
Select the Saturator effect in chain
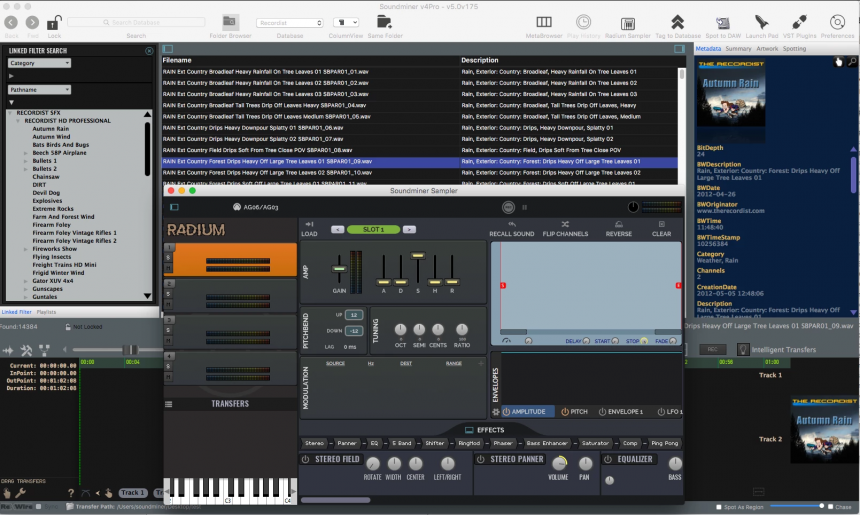pyautogui.click(x=595, y=443)
